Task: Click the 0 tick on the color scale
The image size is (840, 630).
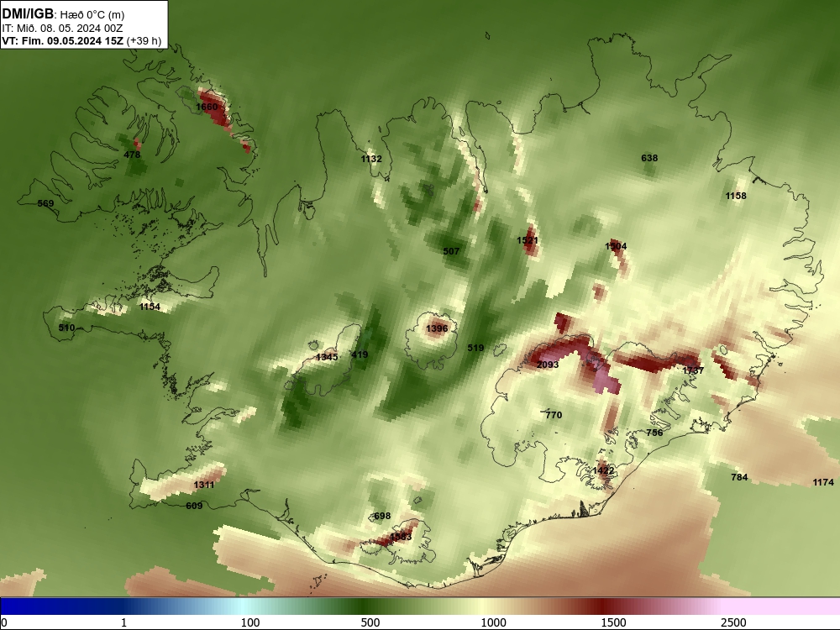Action: tap(4, 622)
